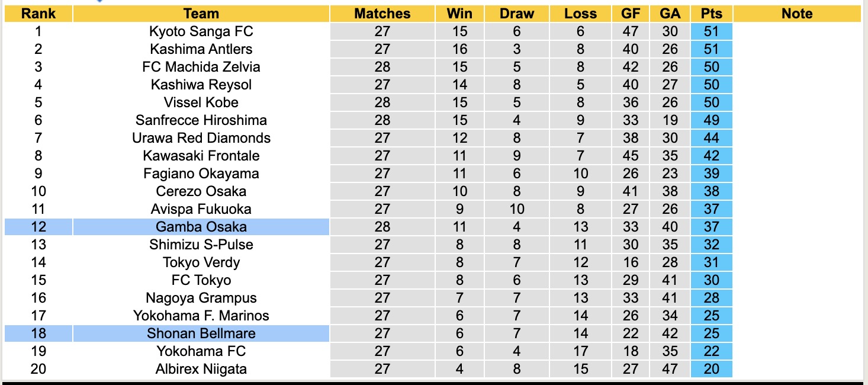Click the Shonan Bellmare team name
Image resolution: width=868 pixels, height=385 pixels.
click(x=201, y=333)
